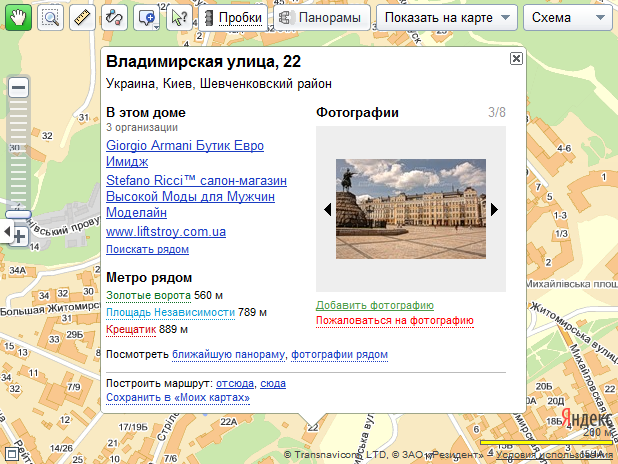Select the 'What's here' pointer tool
Image resolution: width=618 pixels, height=464 pixels.
point(179,17)
